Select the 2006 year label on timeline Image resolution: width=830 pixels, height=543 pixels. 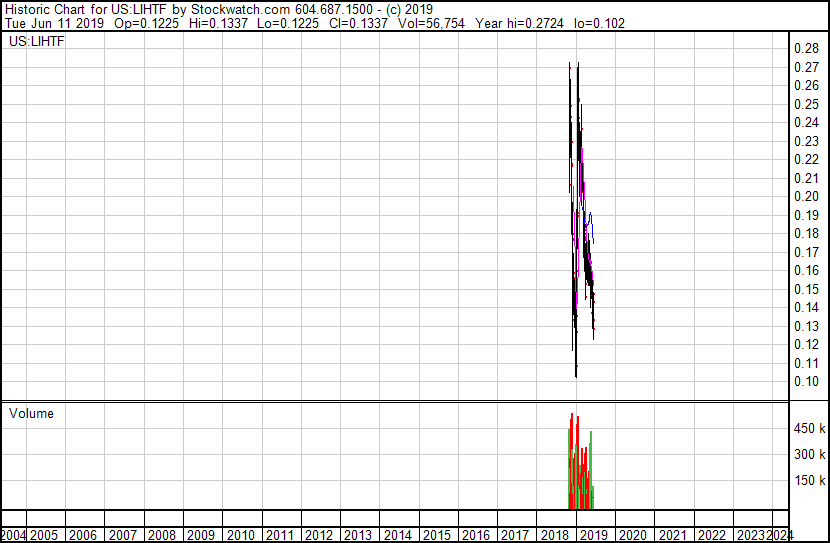click(83, 535)
